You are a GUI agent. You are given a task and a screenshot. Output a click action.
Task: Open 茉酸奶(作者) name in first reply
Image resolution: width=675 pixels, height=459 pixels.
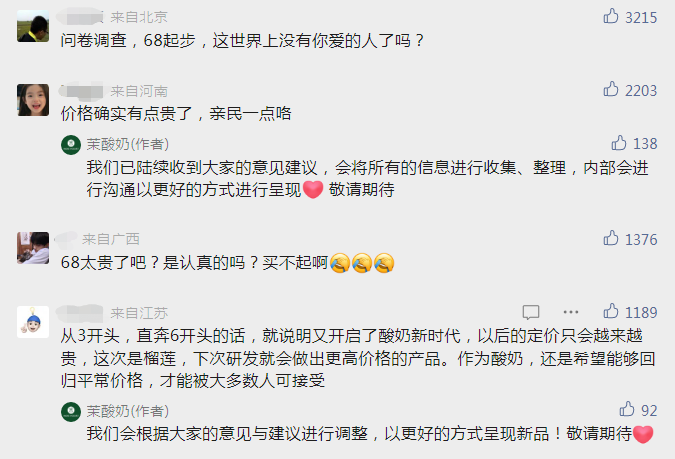(x=127, y=144)
